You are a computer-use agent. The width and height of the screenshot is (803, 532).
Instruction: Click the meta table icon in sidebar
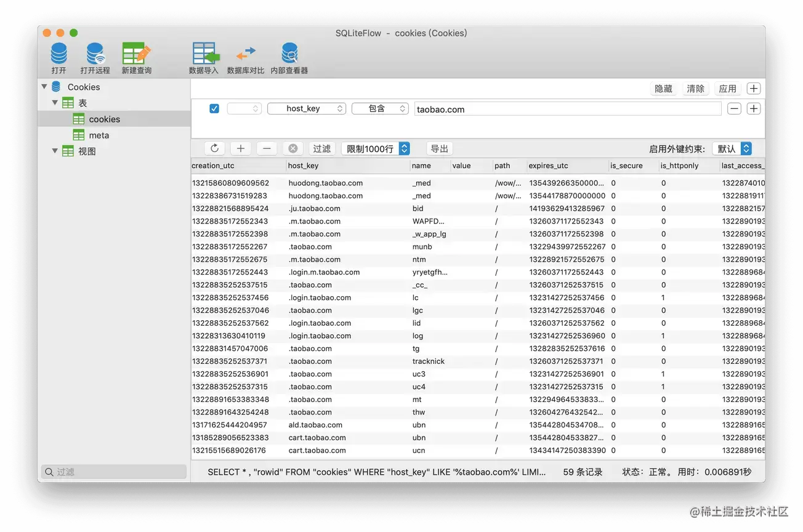79,135
